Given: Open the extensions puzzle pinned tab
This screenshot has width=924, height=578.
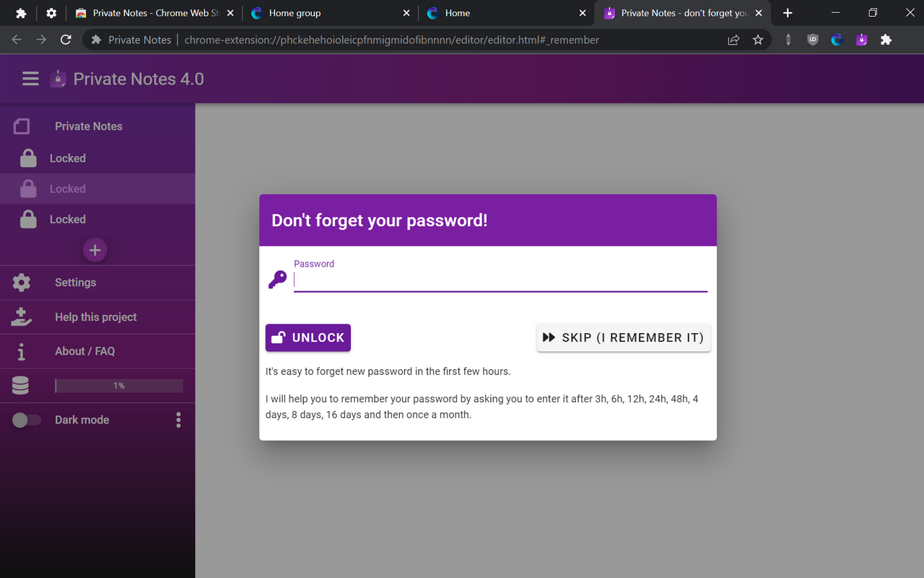Looking at the screenshot, I should point(21,13).
